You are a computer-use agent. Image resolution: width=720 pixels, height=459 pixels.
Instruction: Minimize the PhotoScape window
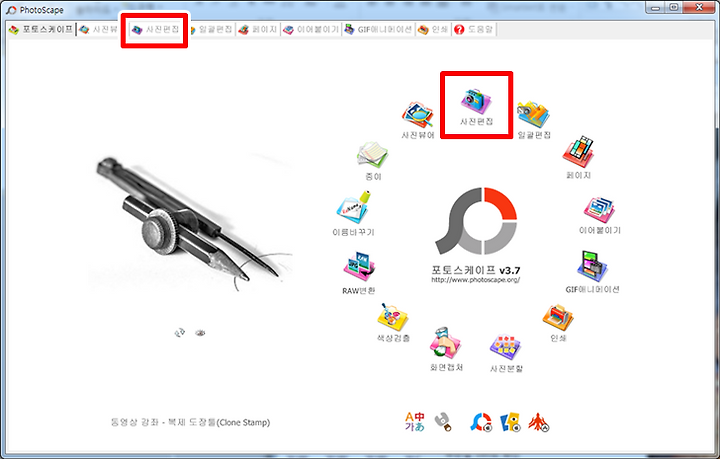tap(655, 8)
